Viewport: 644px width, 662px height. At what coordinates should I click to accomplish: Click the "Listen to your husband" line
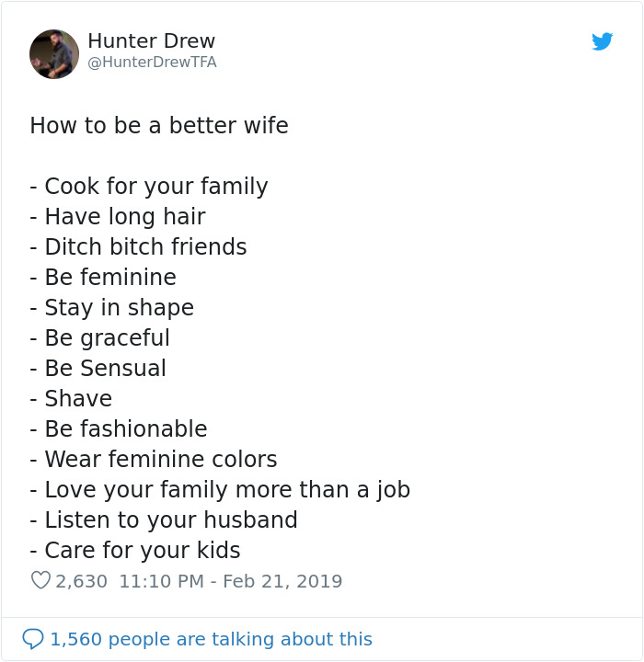[x=164, y=520]
